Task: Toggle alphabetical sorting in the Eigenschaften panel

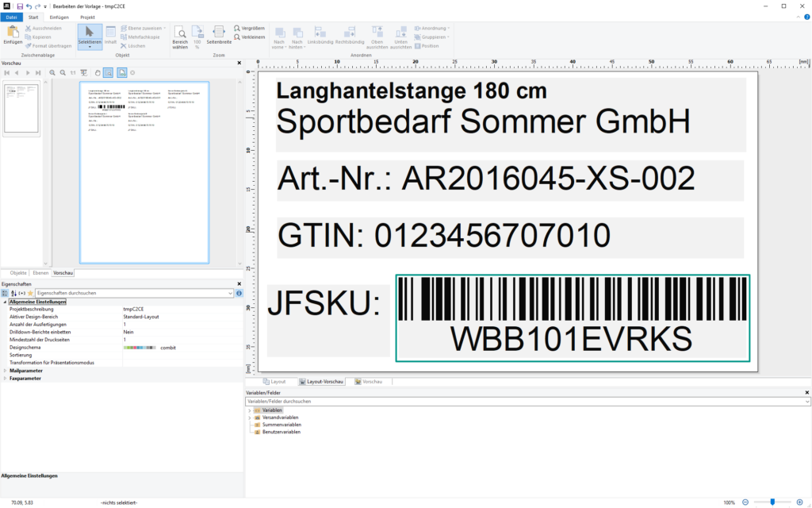Action: point(13,293)
